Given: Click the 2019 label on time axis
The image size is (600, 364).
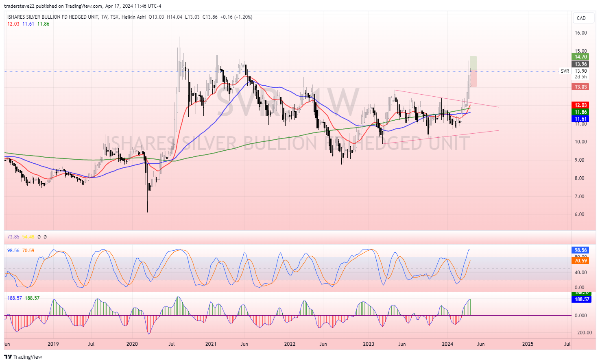Looking at the screenshot, I should pos(53,344).
